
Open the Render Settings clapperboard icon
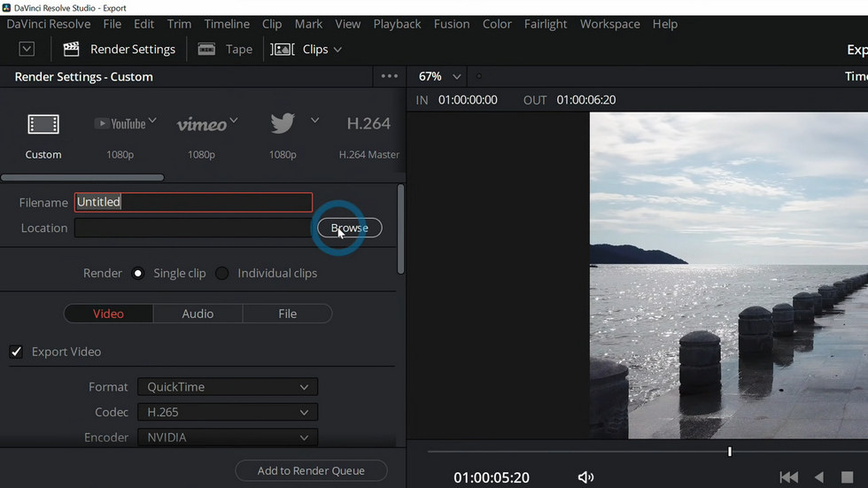(x=71, y=50)
